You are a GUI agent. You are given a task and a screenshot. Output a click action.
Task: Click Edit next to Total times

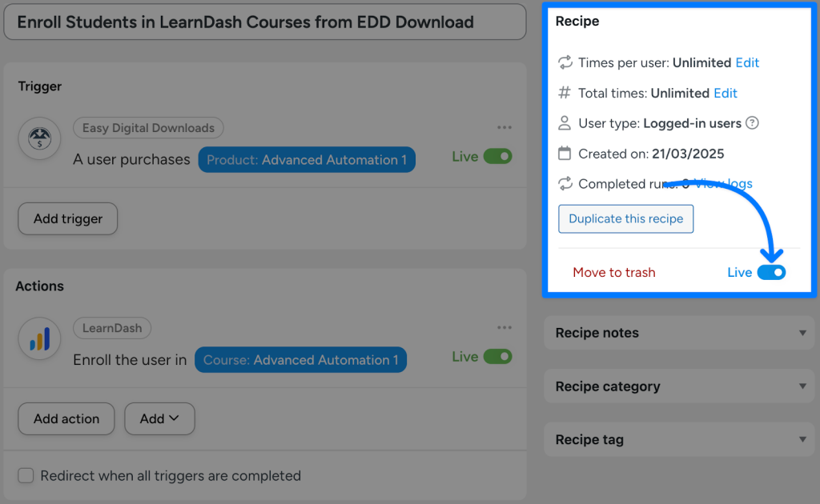[726, 93]
